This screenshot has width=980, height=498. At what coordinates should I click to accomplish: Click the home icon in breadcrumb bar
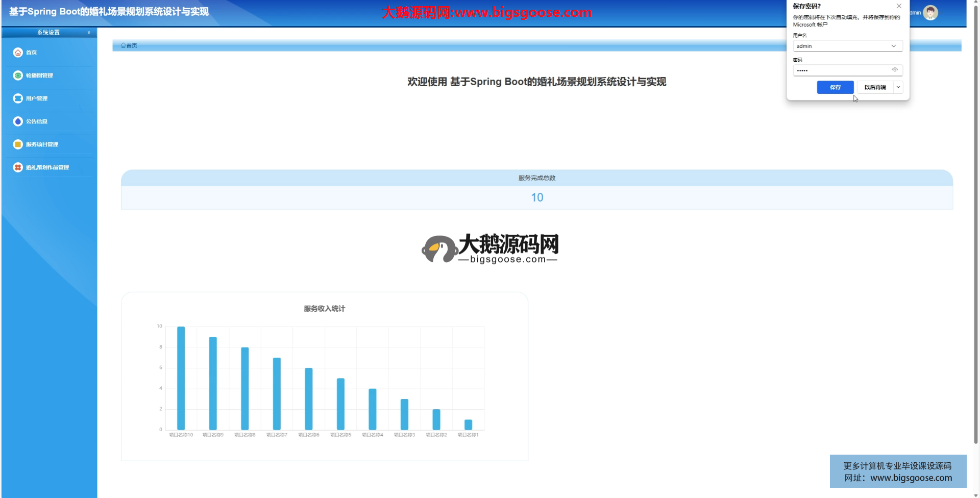(x=123, y=45)
